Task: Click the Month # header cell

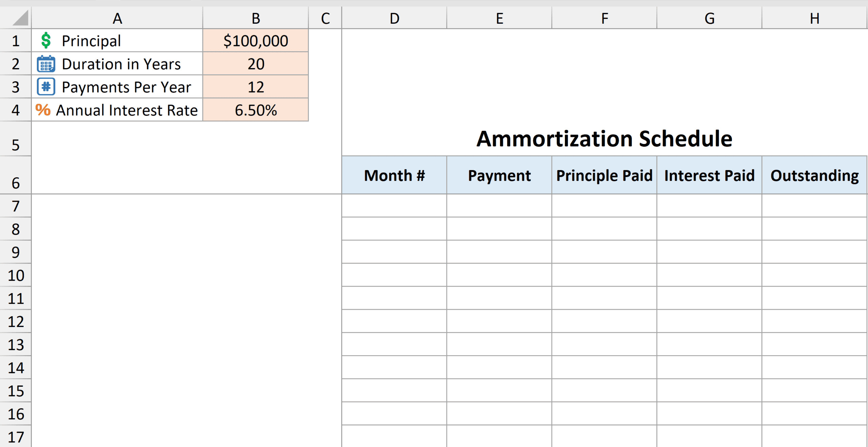Action: coord(394,176)
